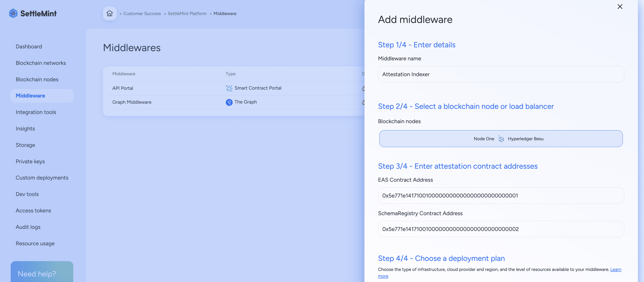
Task: View Audit logs
Action: pos(28,227)
